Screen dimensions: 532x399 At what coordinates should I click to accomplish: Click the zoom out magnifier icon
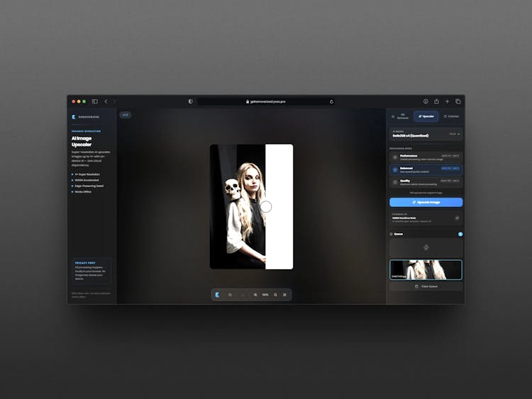(x=255, y=294)
